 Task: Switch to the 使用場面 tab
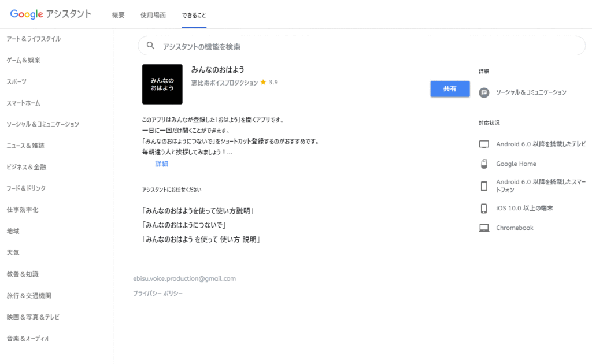pyautogui.click(x=153, y=15)
